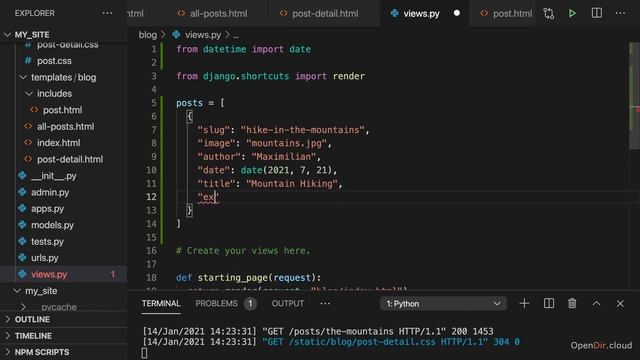
Task: Expand the TIMELINE section
Action: coord(64,336)
